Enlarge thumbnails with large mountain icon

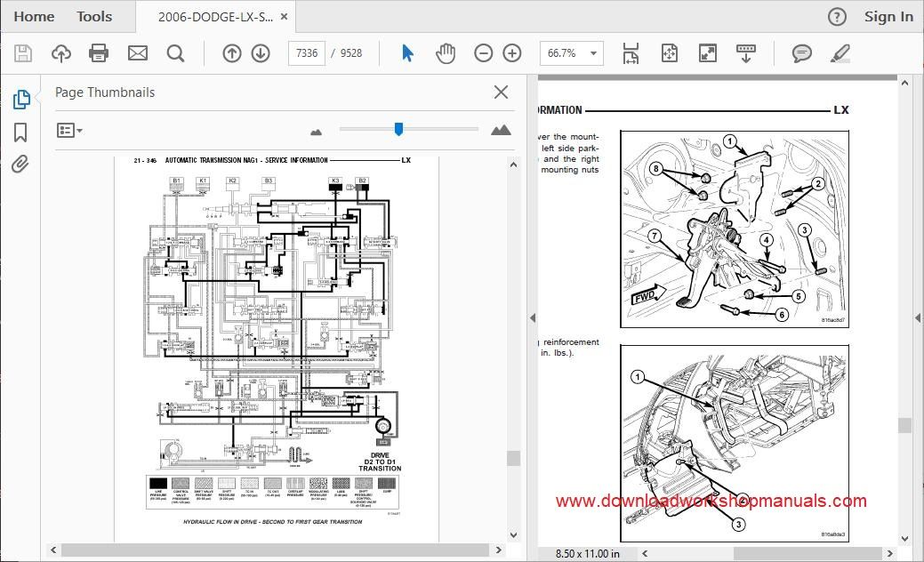(x=501, y=130)
